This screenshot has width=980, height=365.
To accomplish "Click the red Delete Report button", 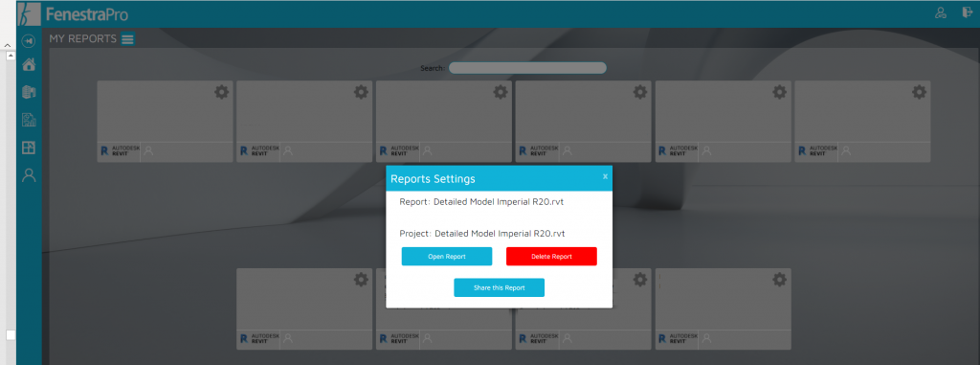I will pyautogui.click(x=551, y=256).
